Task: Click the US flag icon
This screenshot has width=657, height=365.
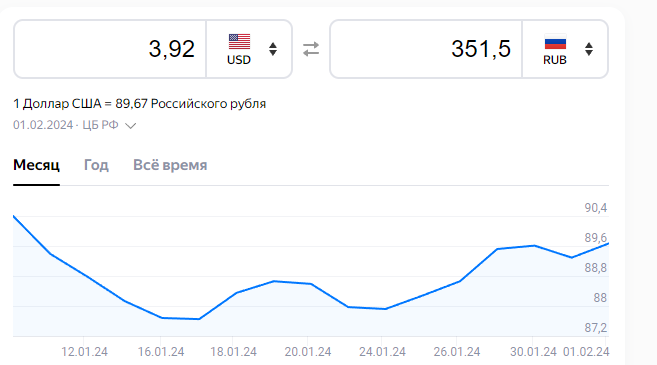Action: [239, 41]
